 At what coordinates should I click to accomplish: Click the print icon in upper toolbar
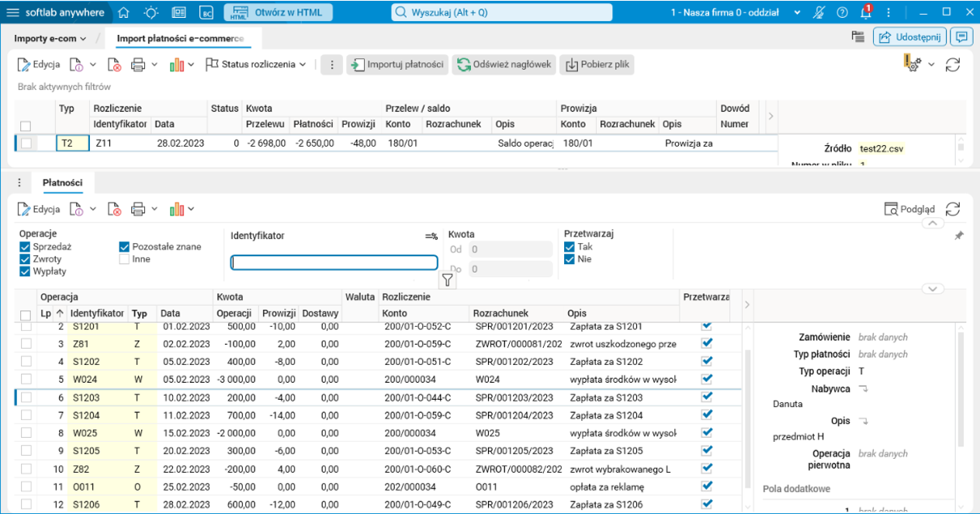[138, 64]
